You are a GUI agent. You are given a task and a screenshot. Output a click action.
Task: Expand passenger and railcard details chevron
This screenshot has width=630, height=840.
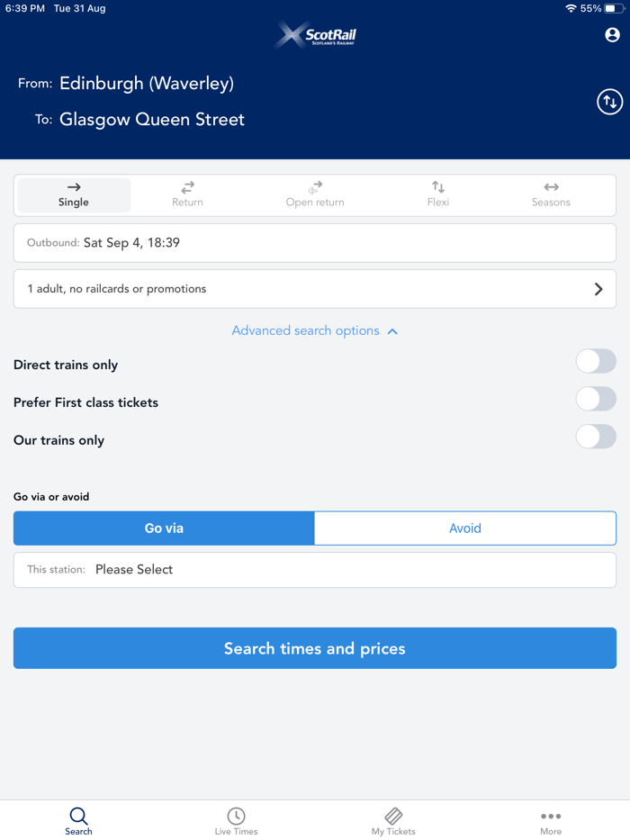point(598,289)
